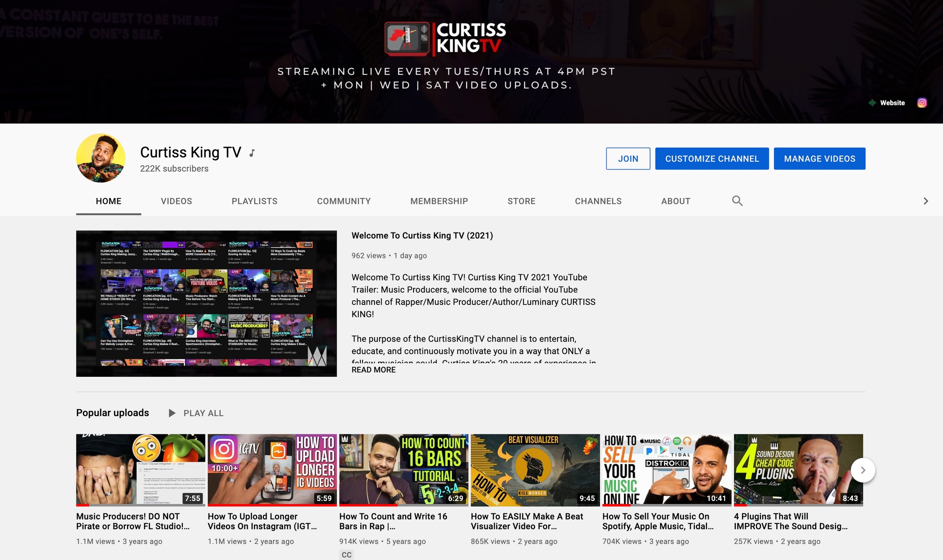Click the music note icon beside the channel name
This screenshot has height=560, width=943.
click(252, 153)
